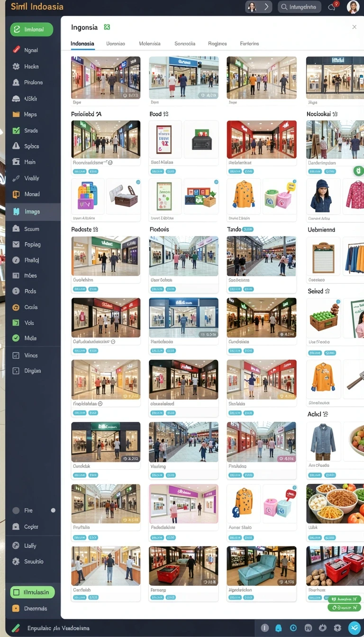Toggle the Fire switch in the sidebar
Viewport: 364px width, 637px height.
(x=53, y=510)
